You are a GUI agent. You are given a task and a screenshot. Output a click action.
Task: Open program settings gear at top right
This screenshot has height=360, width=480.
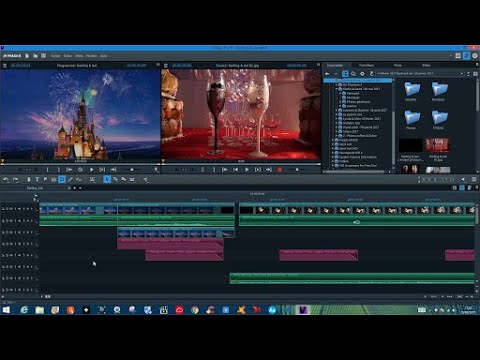(475, 56)
